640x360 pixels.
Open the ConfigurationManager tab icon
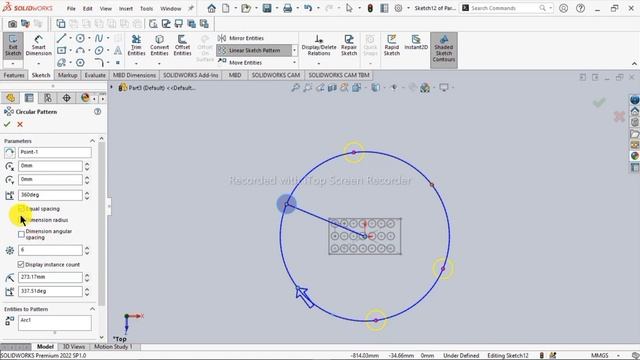coord(48,98)
